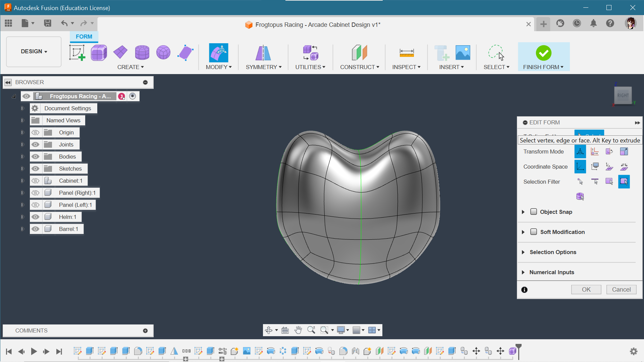Confirm Edit Form with OK
The image size is (644, 362).
(x=586, y=290)
